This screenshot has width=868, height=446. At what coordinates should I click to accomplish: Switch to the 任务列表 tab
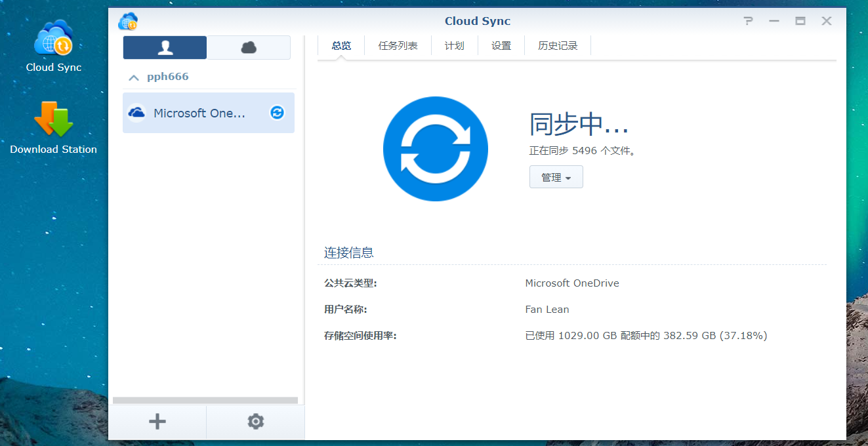click(398, 46)
